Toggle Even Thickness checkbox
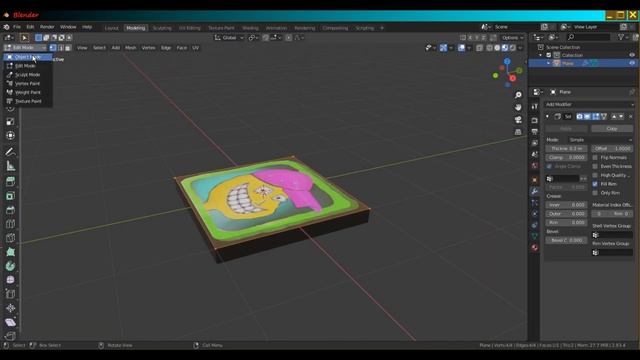 coord(595,167)
